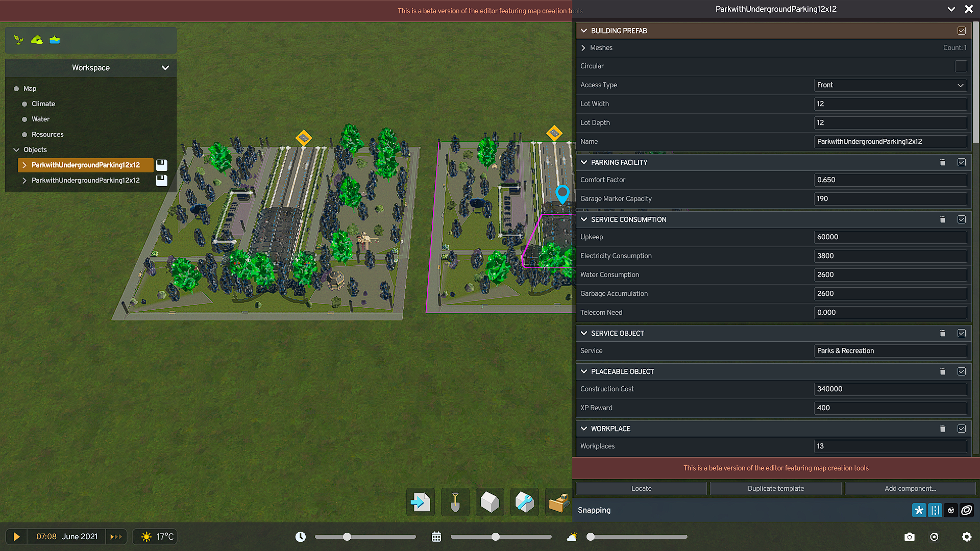
Task: Collapse the Objects tree node
Action: coord(16,149)
